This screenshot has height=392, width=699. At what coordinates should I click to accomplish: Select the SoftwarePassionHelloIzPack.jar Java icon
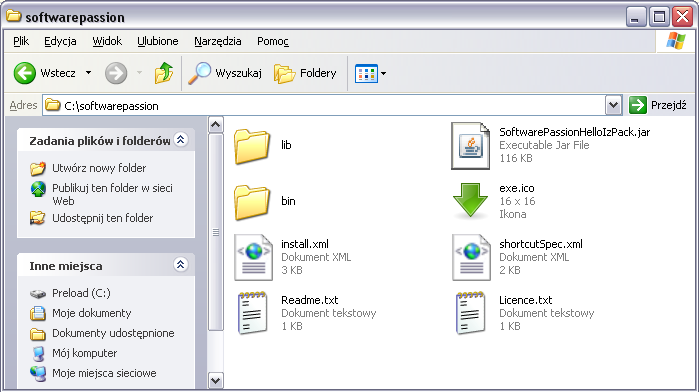tap(471, 146)
